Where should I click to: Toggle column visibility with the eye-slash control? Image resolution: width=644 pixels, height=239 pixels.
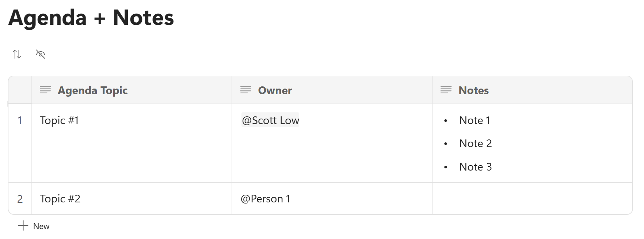pyautogui.click(x=41, y=54)
